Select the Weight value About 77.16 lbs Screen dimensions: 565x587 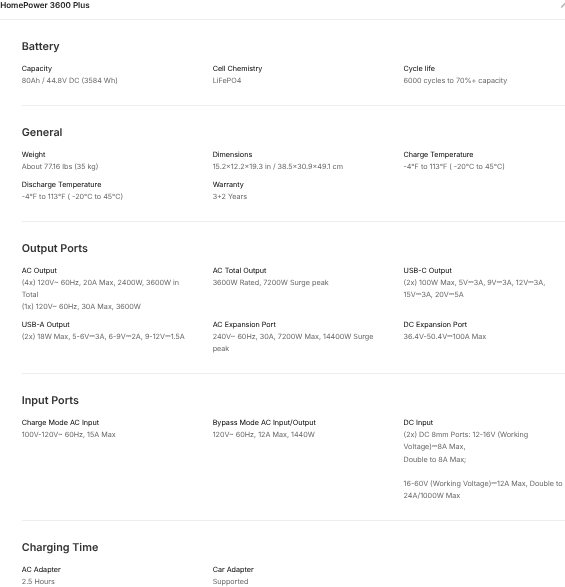(x=60, y=166)
